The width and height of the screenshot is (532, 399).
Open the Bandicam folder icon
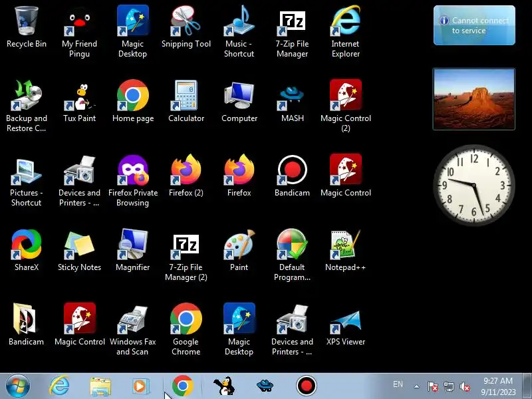coord(27,325)
